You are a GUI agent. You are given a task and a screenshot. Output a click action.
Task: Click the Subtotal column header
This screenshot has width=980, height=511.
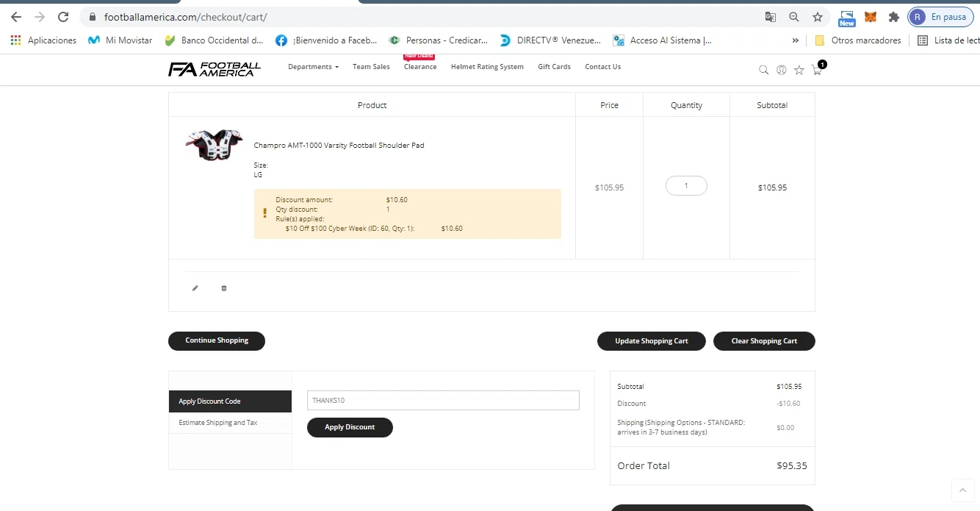pyautogui.click(x=772, y=105)
